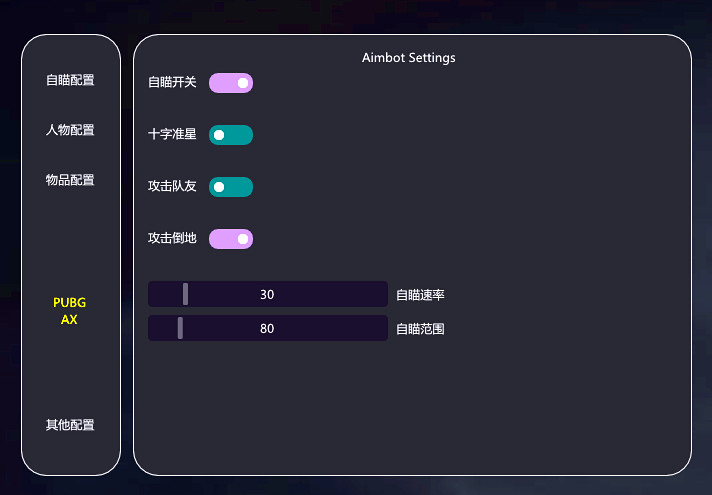
Task: Open the 自瞄配置 sidebar tab
Action: (x=70, y=80)
